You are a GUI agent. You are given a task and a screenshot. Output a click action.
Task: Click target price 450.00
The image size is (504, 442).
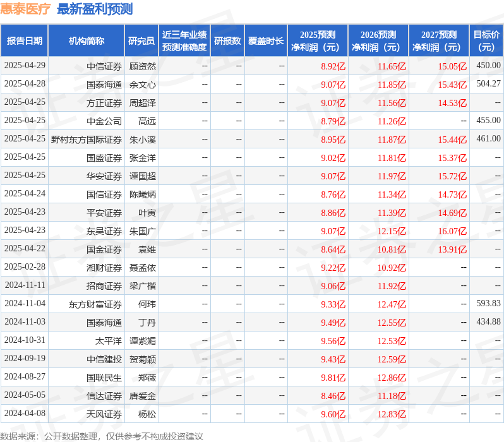point(489,65)
